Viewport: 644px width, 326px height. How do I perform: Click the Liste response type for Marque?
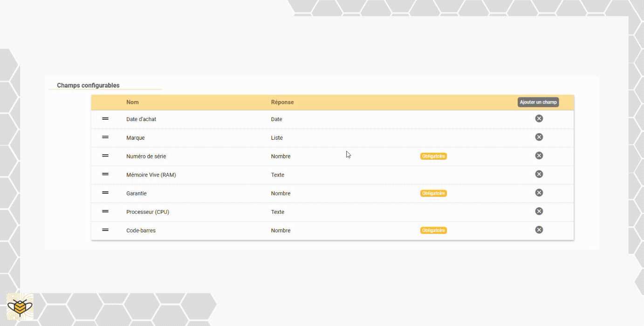point(277,138)
